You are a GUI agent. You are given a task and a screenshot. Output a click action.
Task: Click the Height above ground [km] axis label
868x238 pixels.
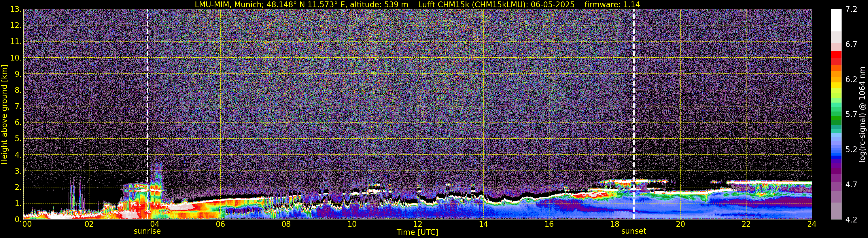(x=4, y=115)
